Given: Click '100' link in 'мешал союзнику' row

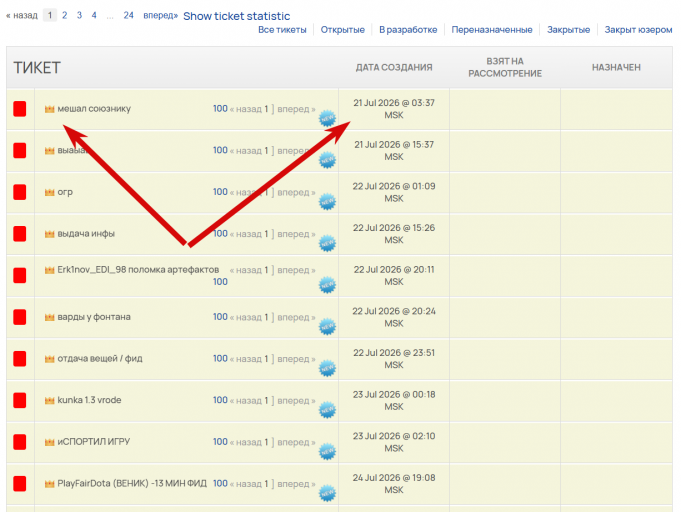Looking at the screenshot, I should 220,109.
